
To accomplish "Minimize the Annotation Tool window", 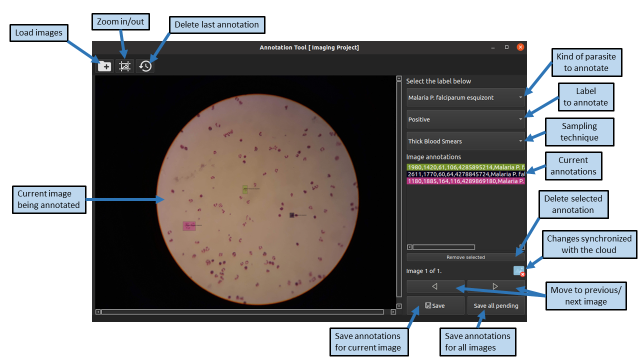I will pos(493,47).
